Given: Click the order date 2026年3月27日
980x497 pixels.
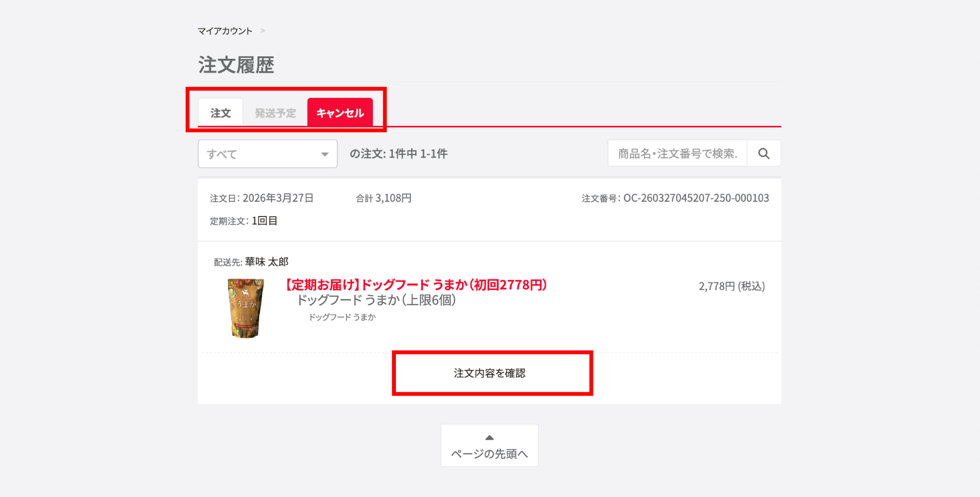Looking at the screenshot, I should click(x=278, y=198).
